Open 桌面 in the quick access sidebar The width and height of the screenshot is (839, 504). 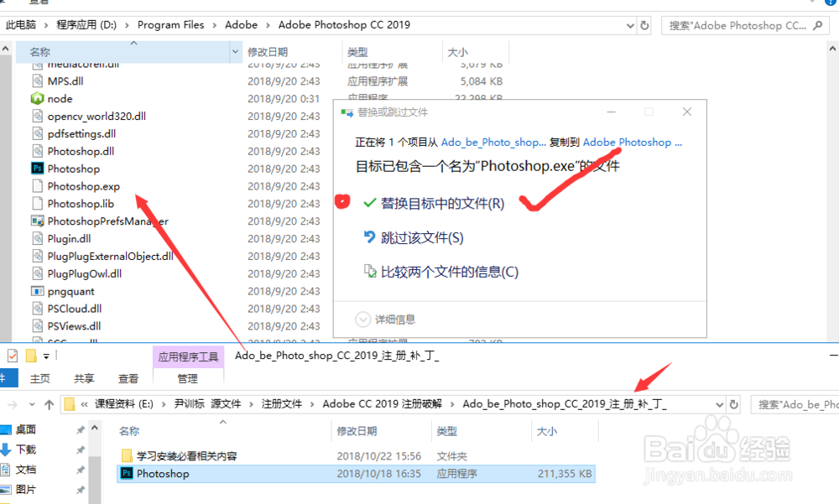coord(26,429)
